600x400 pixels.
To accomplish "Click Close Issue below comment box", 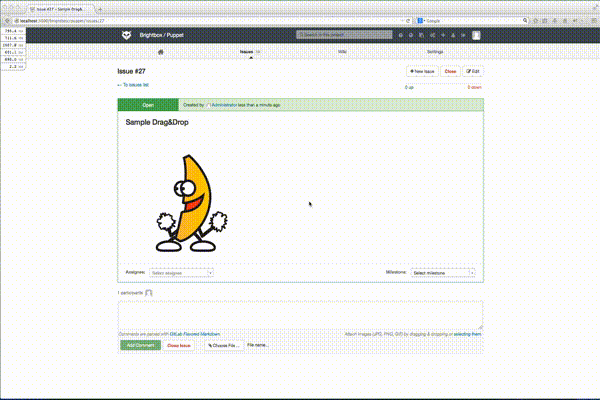I will click(x=180, y=345).
